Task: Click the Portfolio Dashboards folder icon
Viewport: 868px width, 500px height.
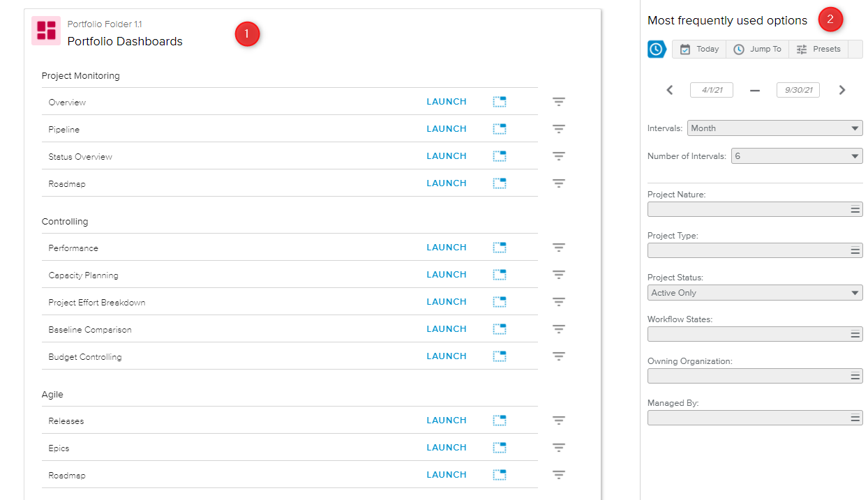Action: (x=46, y=31)
